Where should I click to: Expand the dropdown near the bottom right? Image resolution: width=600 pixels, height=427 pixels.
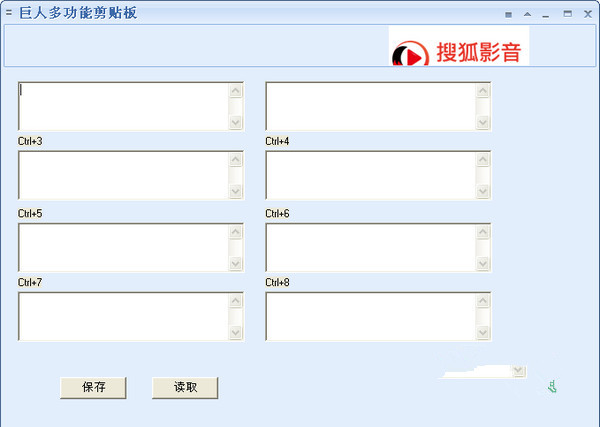tap(517, 371)
